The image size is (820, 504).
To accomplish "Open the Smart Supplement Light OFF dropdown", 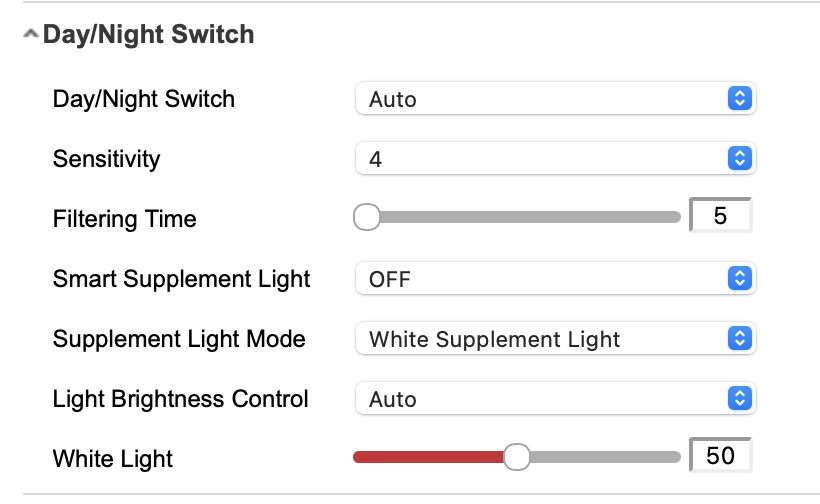I will point(540,278).
